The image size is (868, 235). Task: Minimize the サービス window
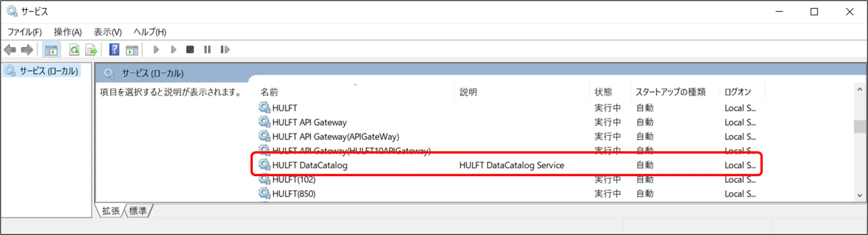tap(779, 12)
